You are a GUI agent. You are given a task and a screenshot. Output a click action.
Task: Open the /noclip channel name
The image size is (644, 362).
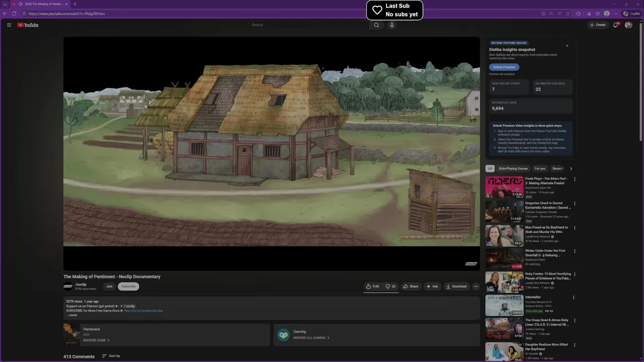coord(81,285)
